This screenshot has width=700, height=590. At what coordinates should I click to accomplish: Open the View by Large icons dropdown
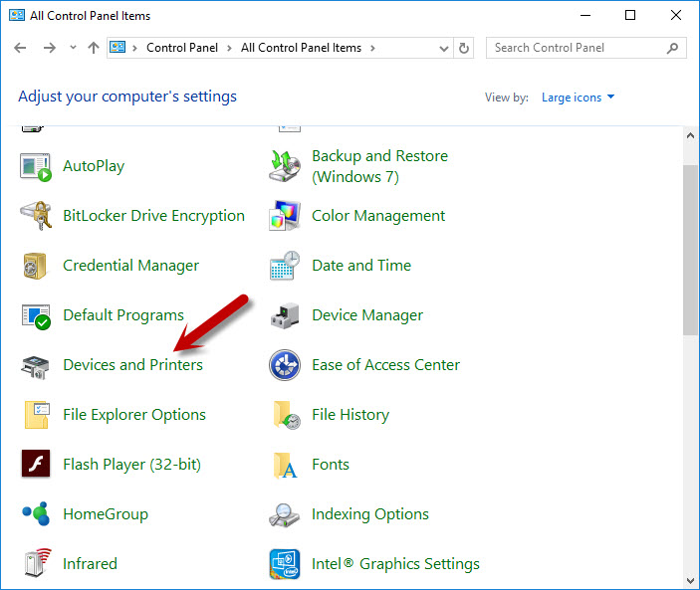click(x=578, y=98)
